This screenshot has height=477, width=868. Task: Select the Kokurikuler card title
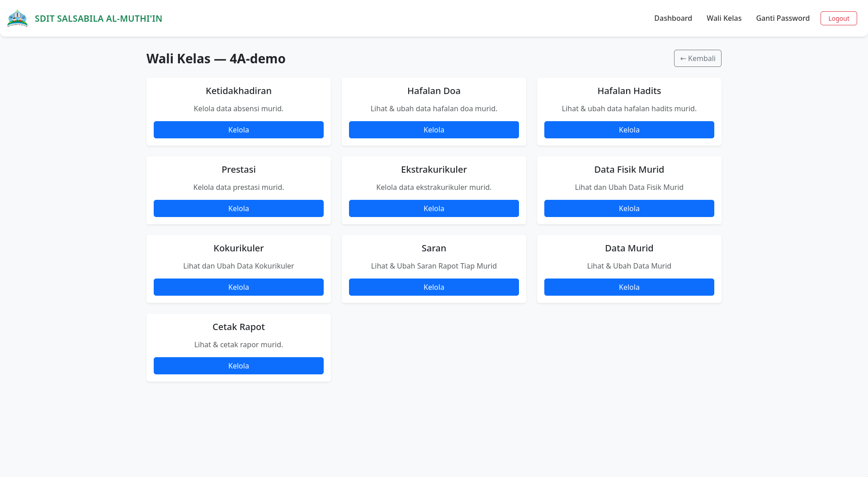(239, 248)
